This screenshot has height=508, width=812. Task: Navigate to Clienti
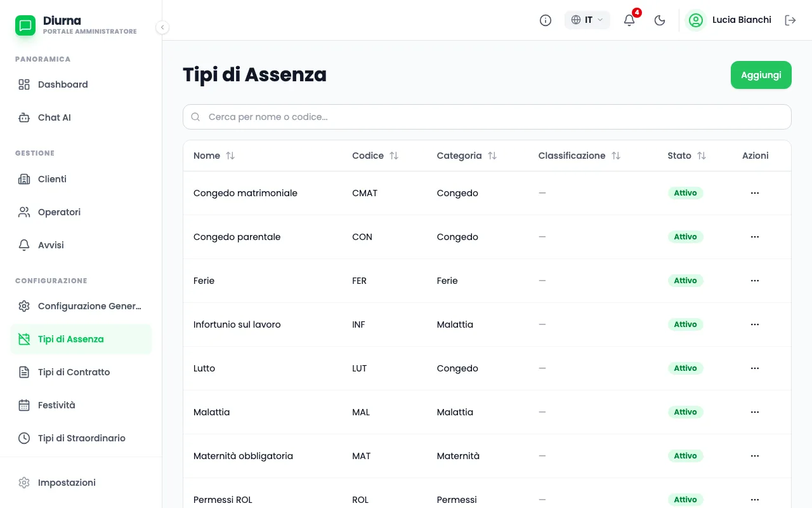point(81,179)
